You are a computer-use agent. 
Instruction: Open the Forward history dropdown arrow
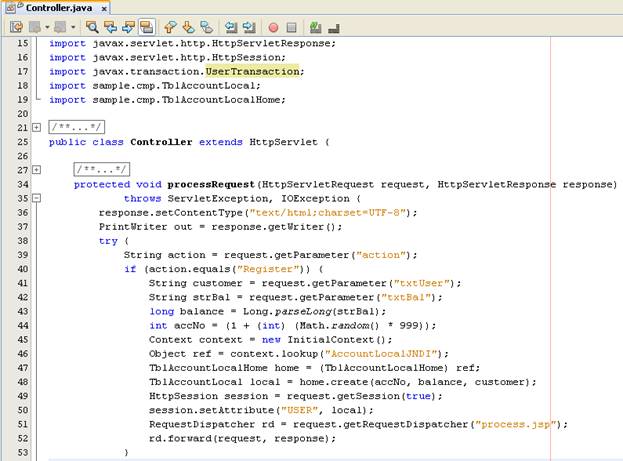pyautogui.click(x=73, y=27)
